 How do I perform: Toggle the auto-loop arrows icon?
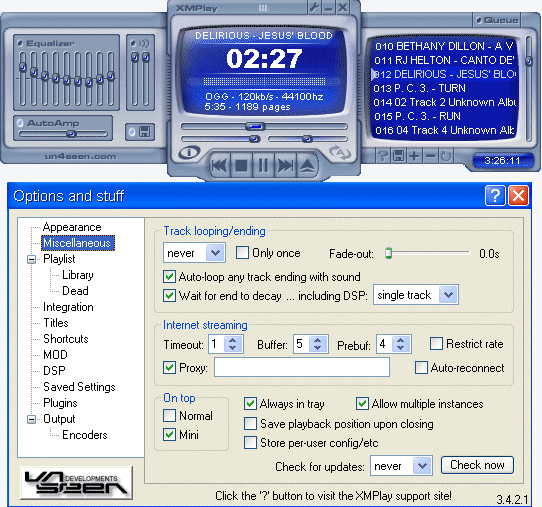pos(340,152)
